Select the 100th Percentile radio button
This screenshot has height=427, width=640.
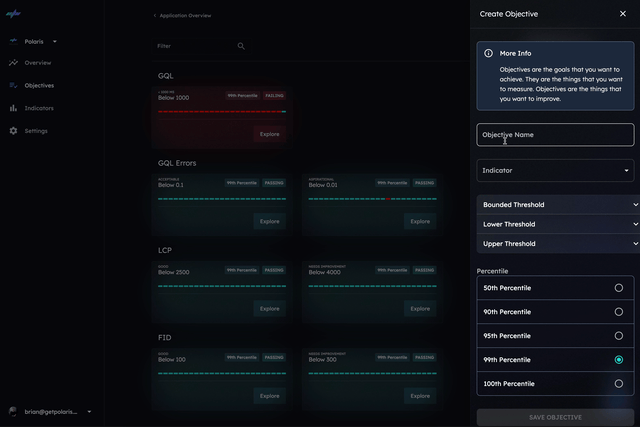tap(619, 383)
